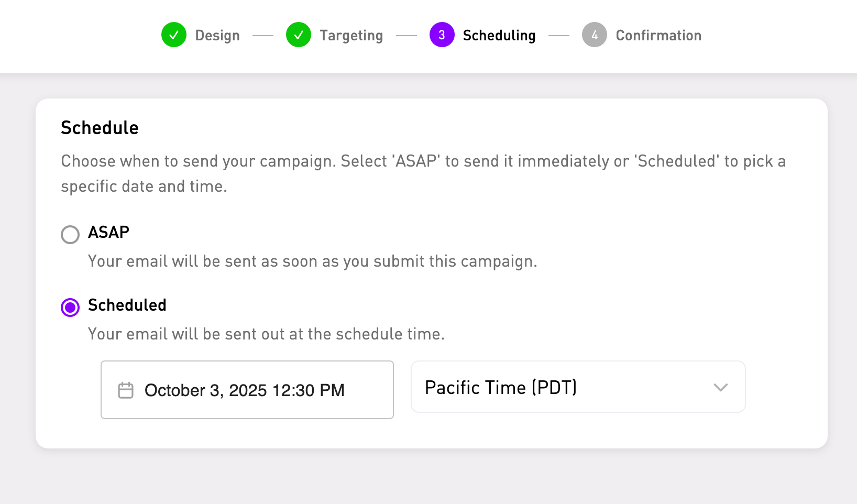
Task: Select the ASAP radio button
Action: [70, 235]
